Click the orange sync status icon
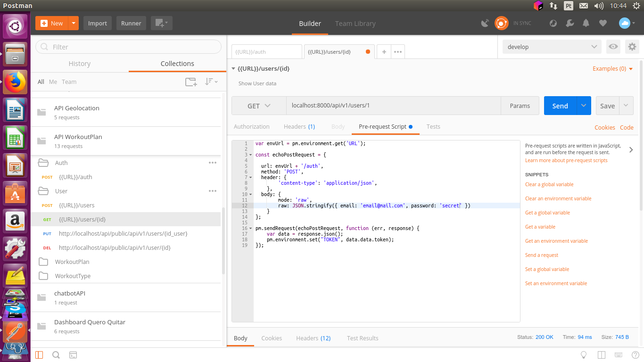 501,23
